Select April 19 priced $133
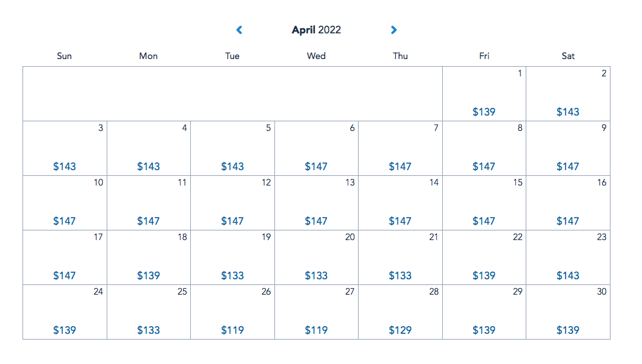 pos(233,257)
